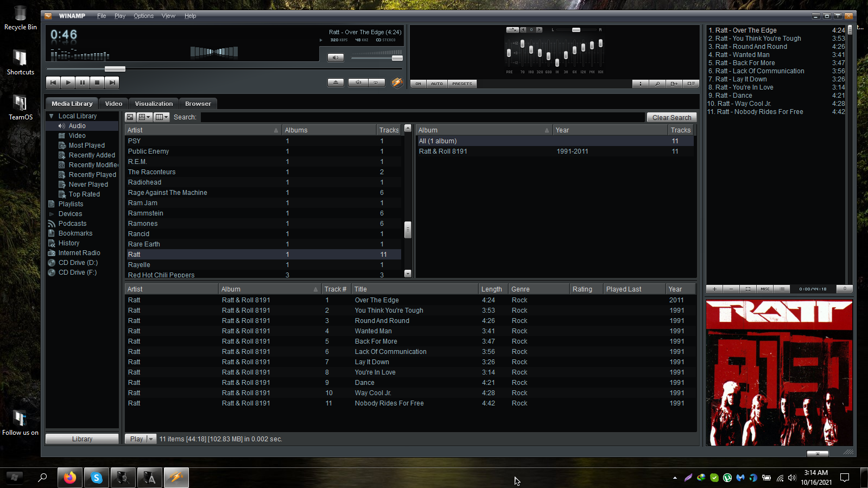868x488 pixels.
Task: Adjust the left-right balance slider
Action: tap(576, 30)
